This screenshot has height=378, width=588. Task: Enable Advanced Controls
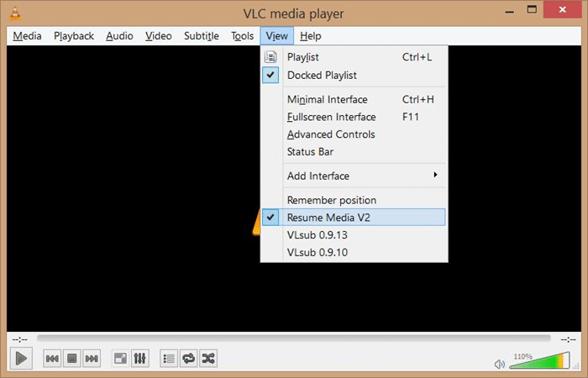[x=354, y=134]
